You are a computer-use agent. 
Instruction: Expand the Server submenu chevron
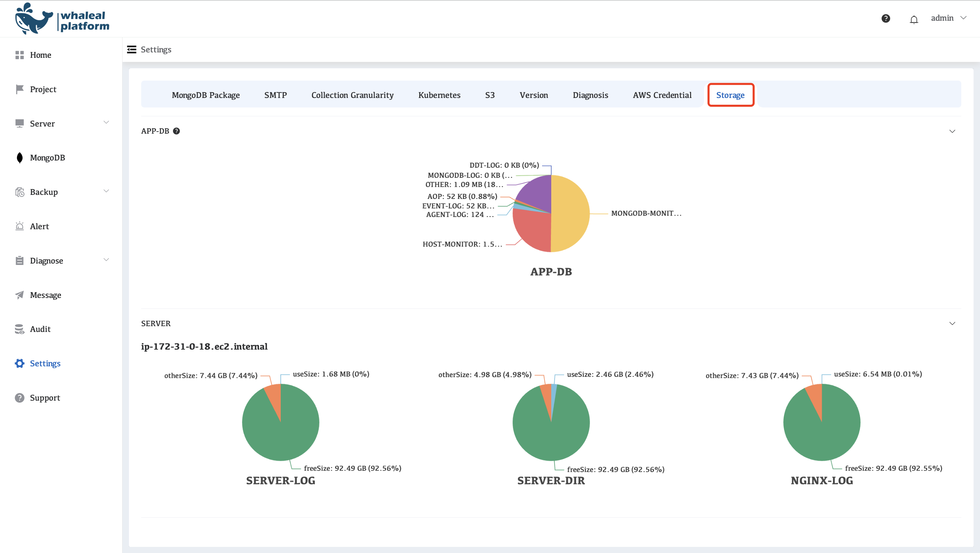click(106, 122)
